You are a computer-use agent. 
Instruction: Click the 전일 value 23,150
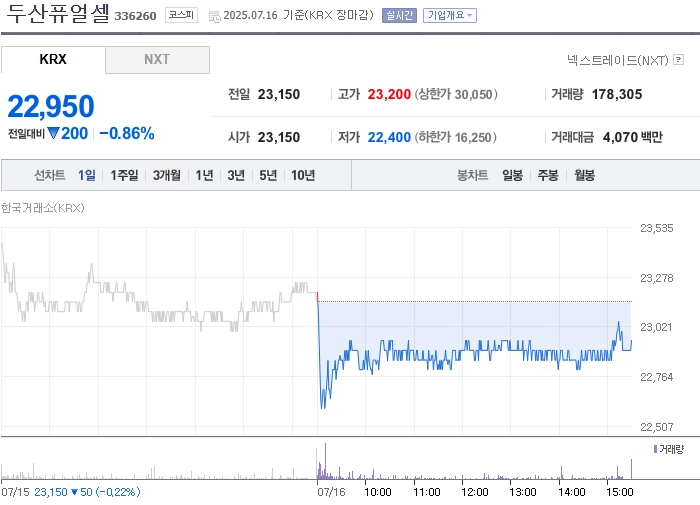(x=279, y=94)
